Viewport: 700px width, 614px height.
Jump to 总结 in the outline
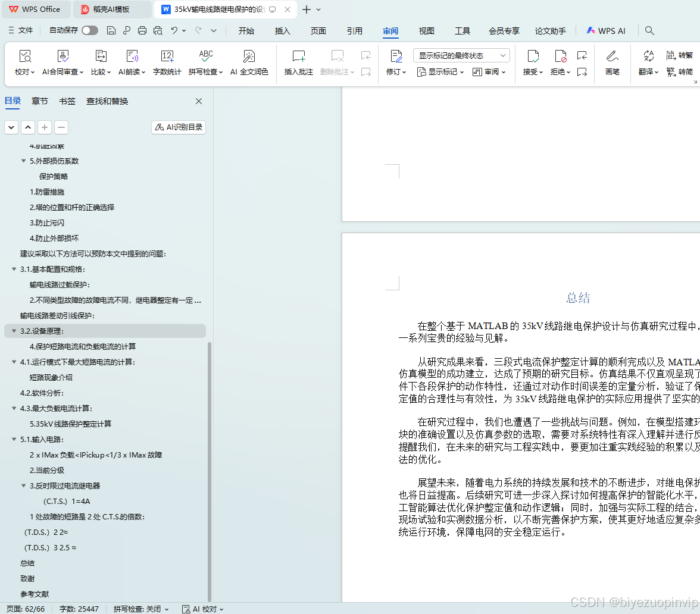[27, 563]
